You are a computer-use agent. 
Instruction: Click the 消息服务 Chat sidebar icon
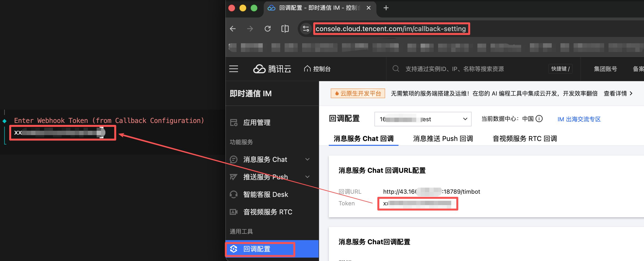tap(234, 159)
